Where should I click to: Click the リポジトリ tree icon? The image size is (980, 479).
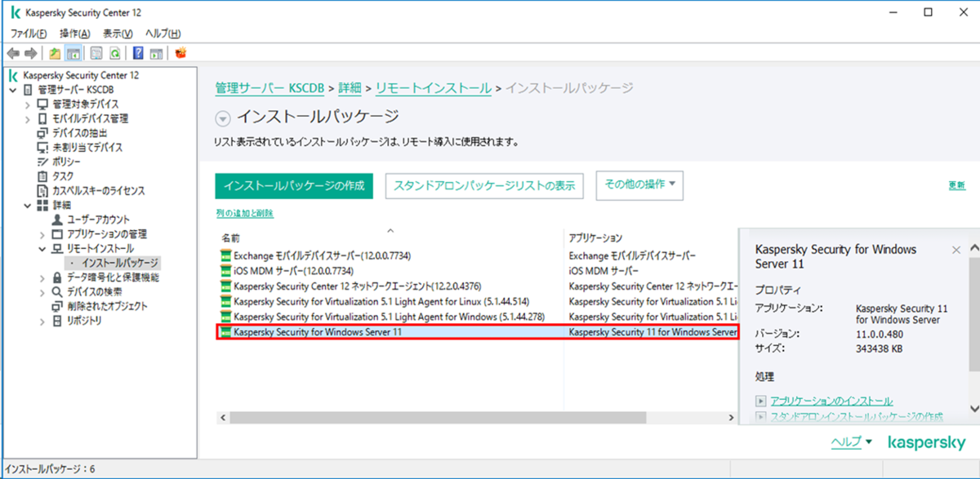click(x=57, y=321)
